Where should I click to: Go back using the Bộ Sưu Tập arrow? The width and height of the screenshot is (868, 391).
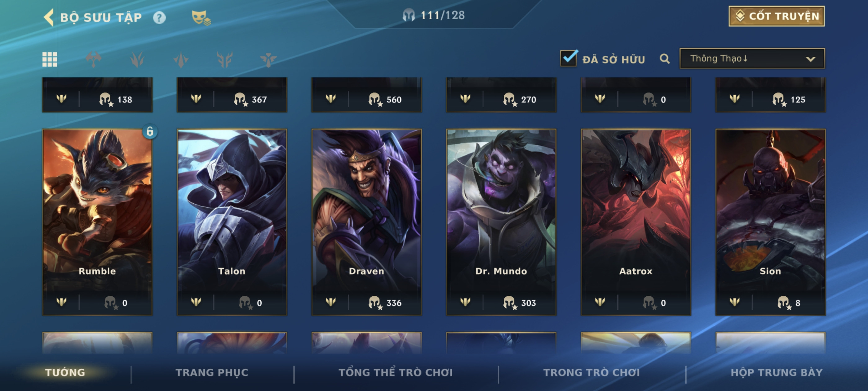coord(49,18)
